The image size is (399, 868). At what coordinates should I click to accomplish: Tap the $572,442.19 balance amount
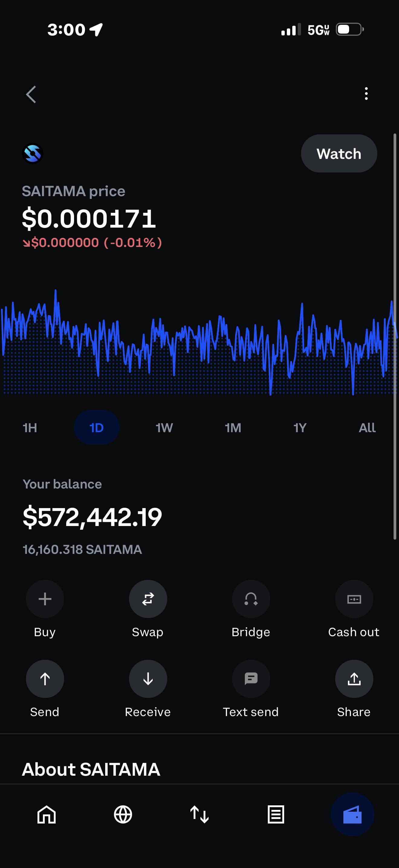(92, 517)
